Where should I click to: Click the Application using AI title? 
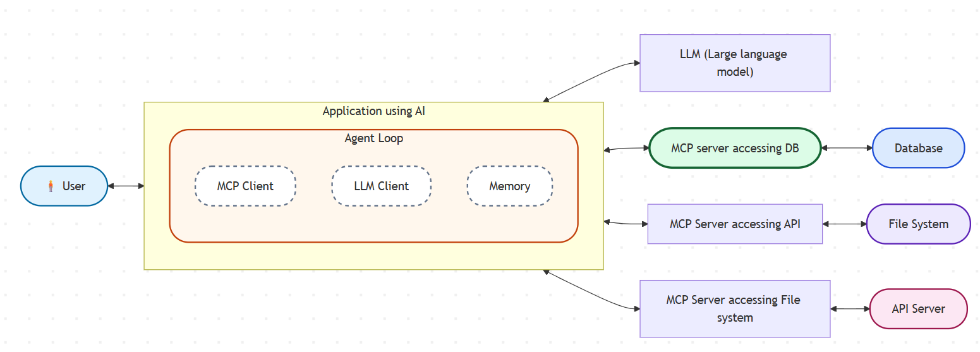pos(373,111)
